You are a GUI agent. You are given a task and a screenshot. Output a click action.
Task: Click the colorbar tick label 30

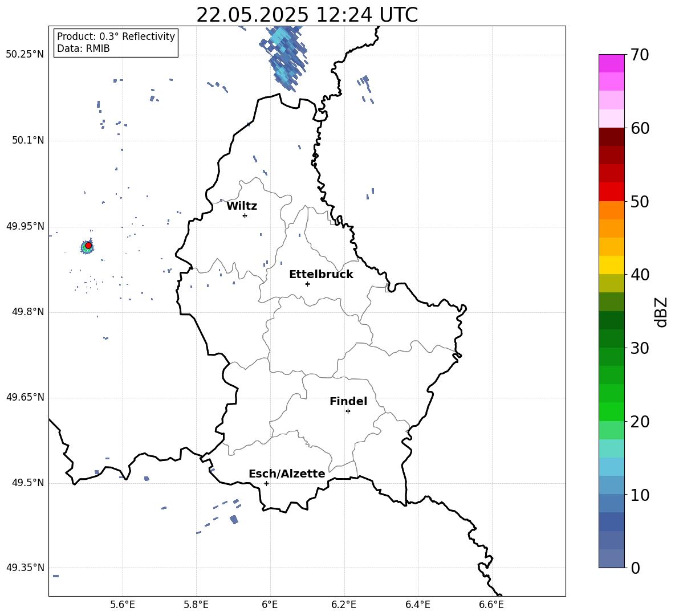pos(640,348)
